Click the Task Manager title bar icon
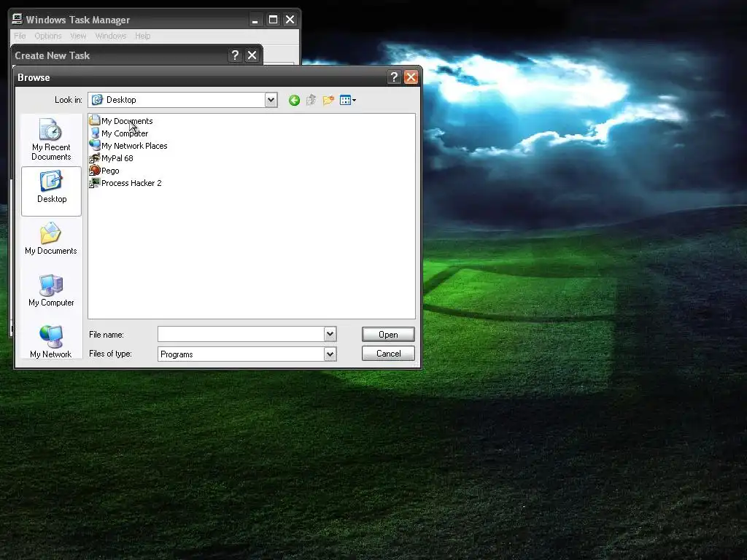 pos(18,19)
